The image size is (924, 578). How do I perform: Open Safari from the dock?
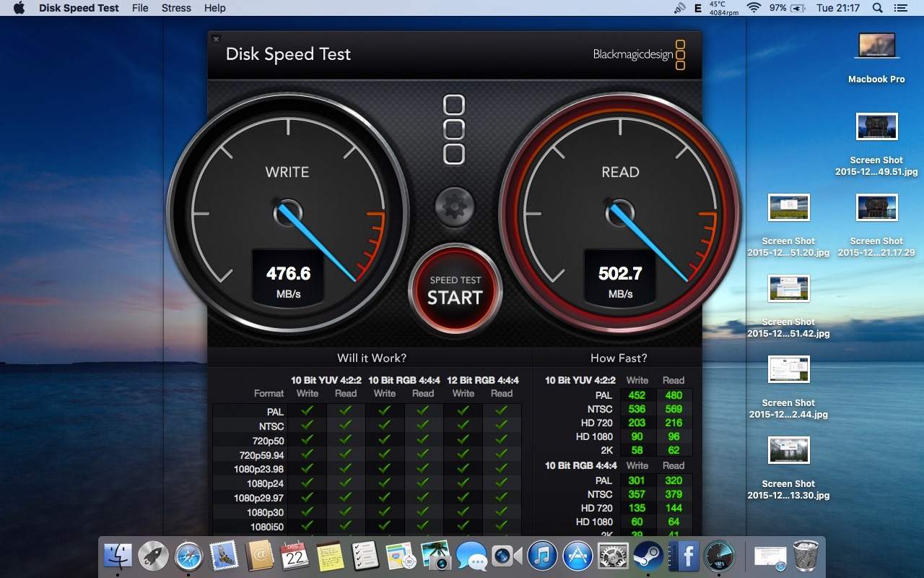click(187, 556)
